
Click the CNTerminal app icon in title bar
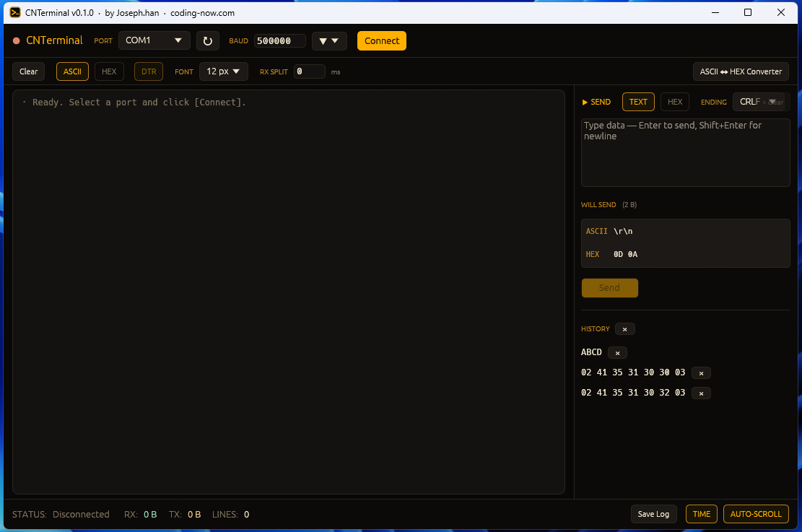tap(15, 13)
